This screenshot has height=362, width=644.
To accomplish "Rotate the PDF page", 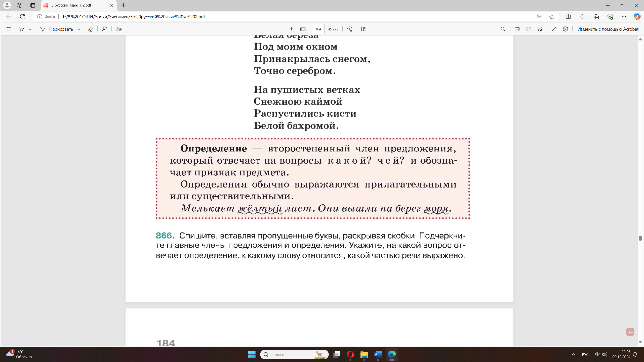I will point(350,29).
